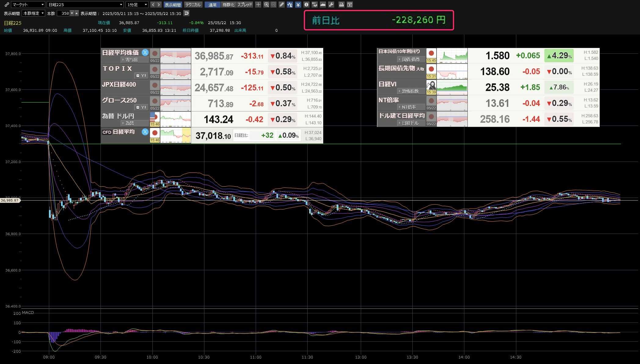
Task: Toggle the yen price icon
Action: pos(298,5)
